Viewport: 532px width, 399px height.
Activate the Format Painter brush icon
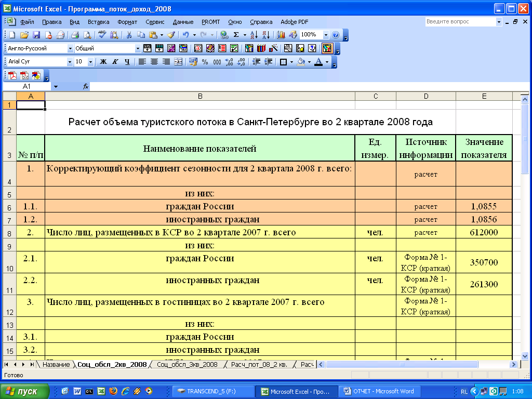[x=171, y=35]
